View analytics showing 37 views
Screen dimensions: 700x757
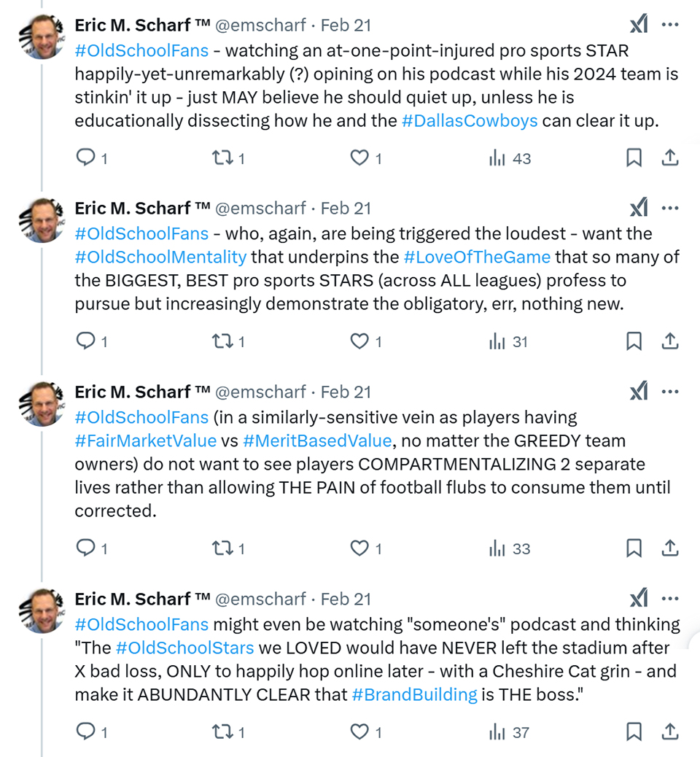click(509, 732)
